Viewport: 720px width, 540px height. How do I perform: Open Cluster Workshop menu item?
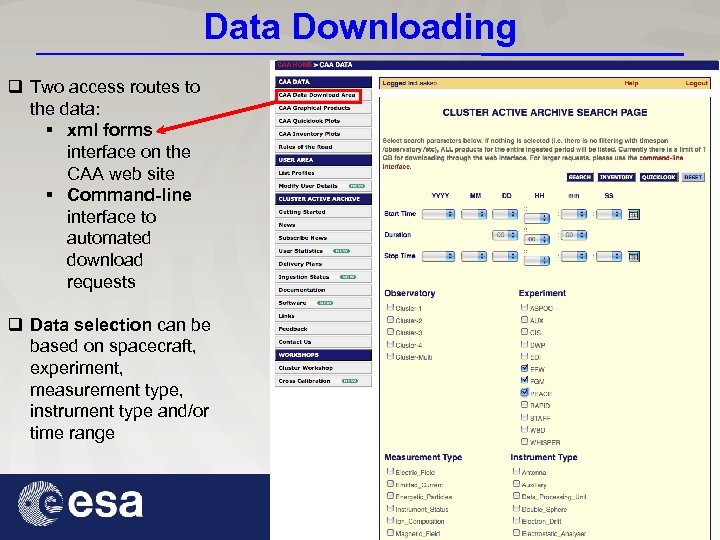[323, 368]
